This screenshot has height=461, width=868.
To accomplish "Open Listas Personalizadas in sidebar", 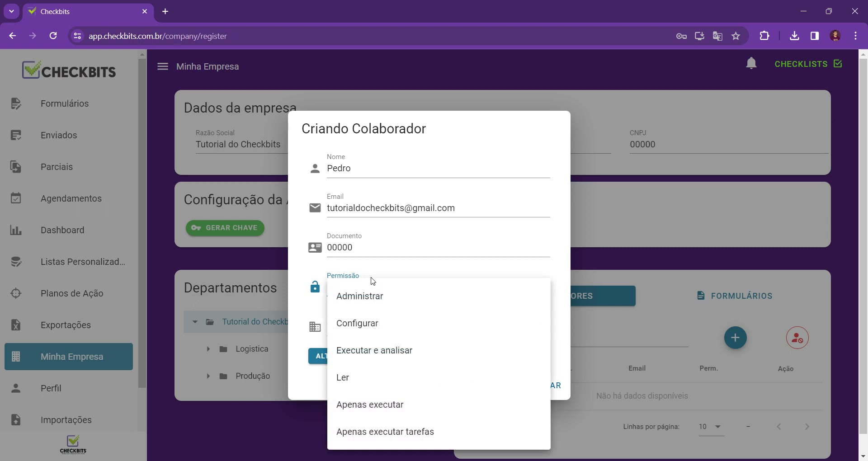I will pos(69,262).
